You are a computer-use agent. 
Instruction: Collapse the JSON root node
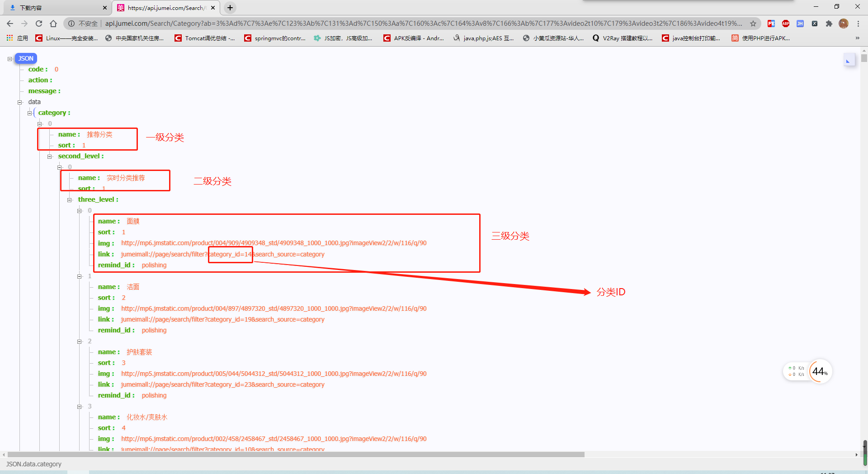click(x=10, y=59)
